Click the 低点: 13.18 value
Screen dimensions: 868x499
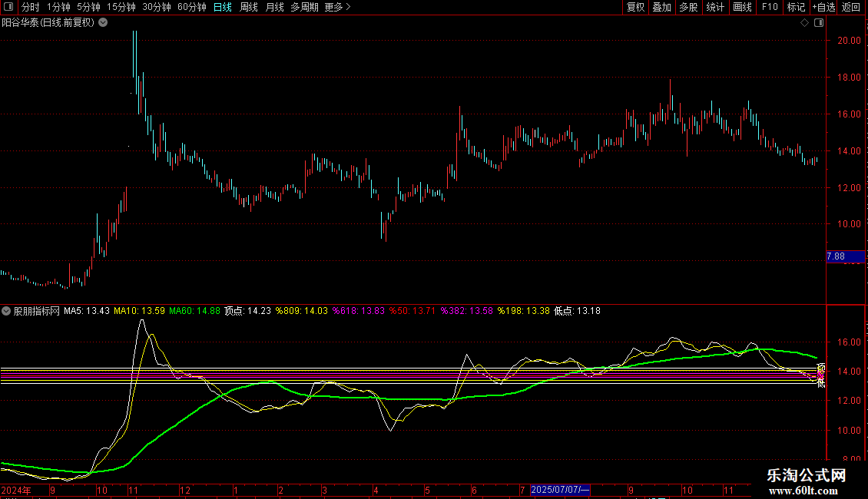[x=578, y=311]
